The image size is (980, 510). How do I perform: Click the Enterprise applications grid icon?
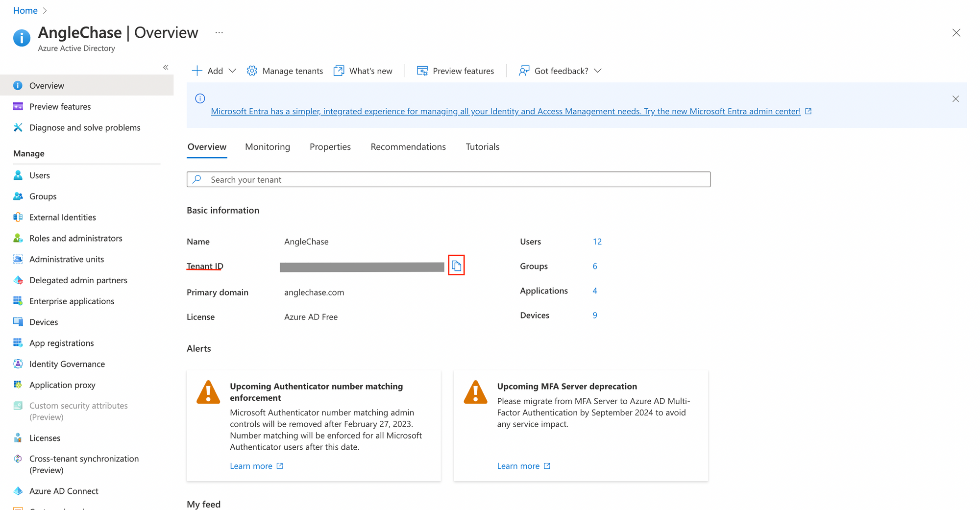18,301
